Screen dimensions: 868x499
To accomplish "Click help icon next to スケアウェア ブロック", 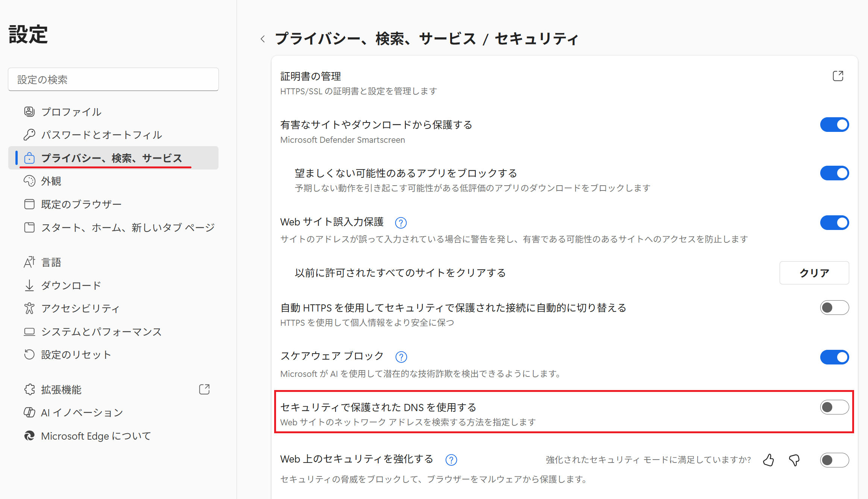I will pos(401,357).
